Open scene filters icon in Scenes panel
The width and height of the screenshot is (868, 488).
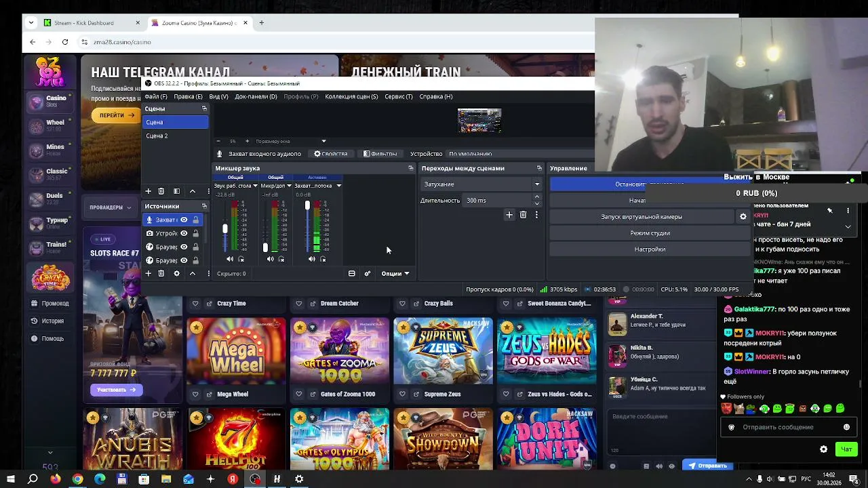pos(176,191)
